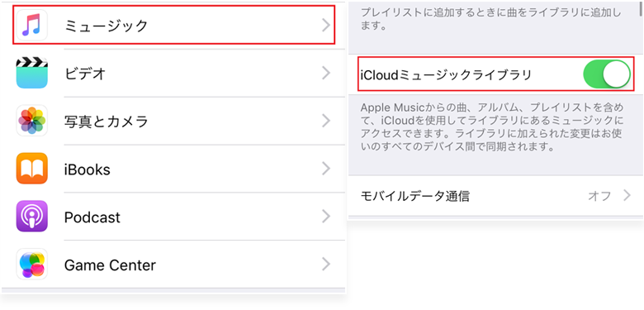Select the ビデオ settings label
Image resolution: width=644 pixels, height=310 pixels.
coord(85,74)
